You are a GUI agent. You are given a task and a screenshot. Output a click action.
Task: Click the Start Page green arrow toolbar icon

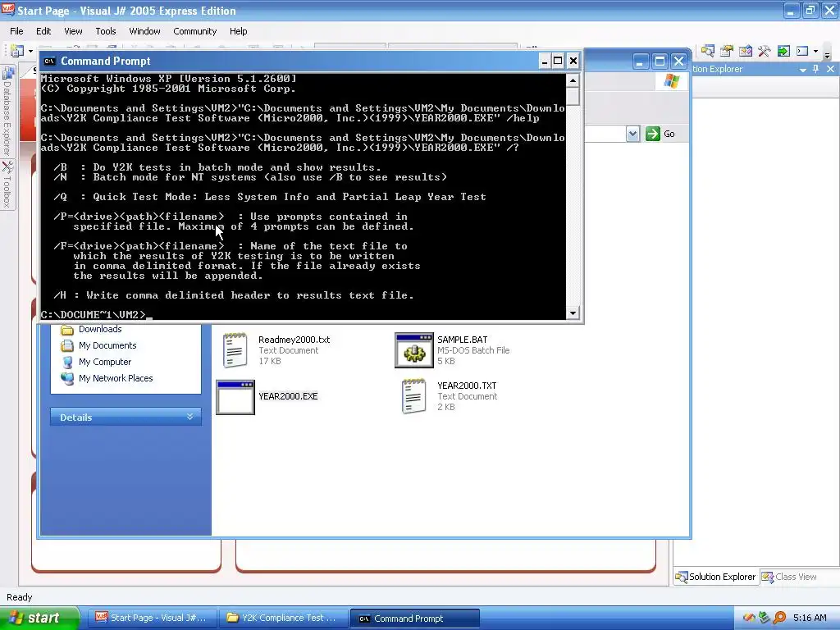[783, 52]
